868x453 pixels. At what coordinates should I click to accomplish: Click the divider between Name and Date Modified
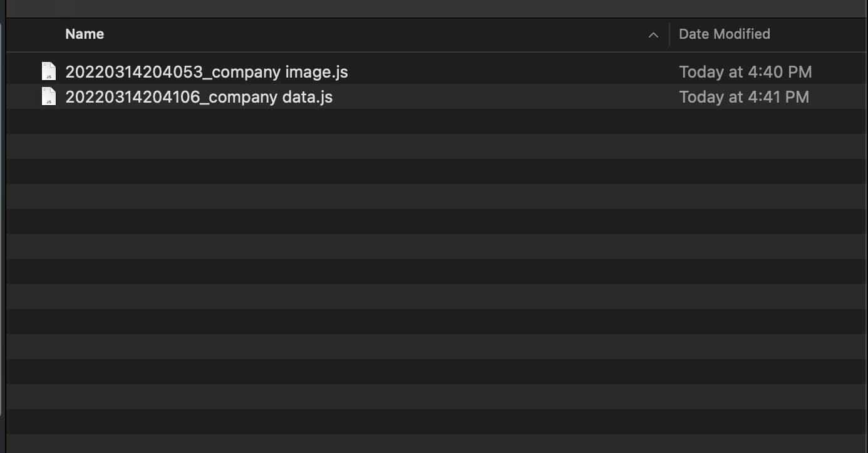[x=669, y=34]
